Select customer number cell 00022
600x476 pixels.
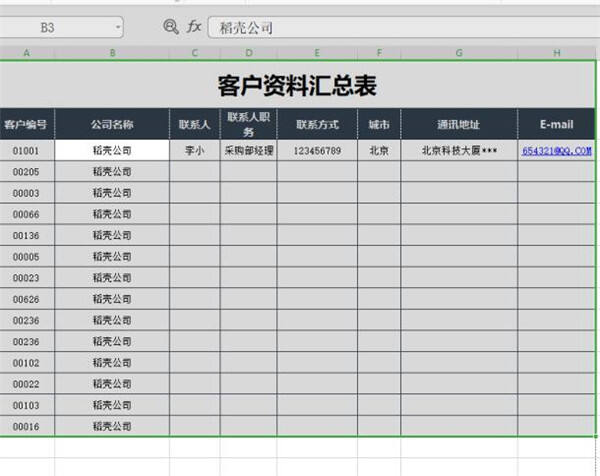click(27, 384)
